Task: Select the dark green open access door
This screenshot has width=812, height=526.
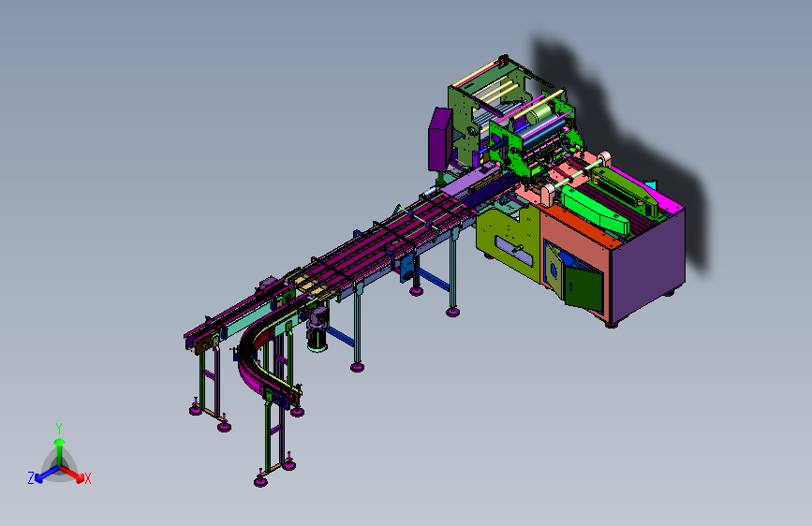Action: click(x=583, y=288)
